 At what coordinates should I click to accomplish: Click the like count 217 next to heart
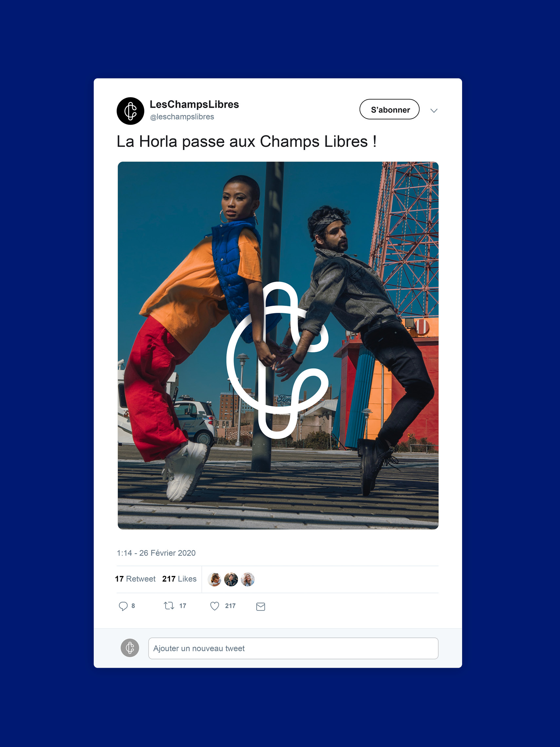(231, 606)
